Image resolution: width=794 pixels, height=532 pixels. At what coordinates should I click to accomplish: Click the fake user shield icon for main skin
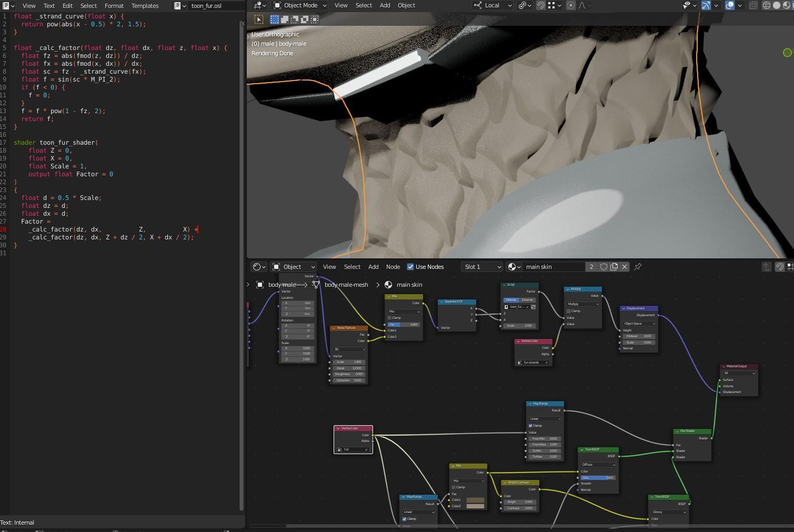point(604,267)
